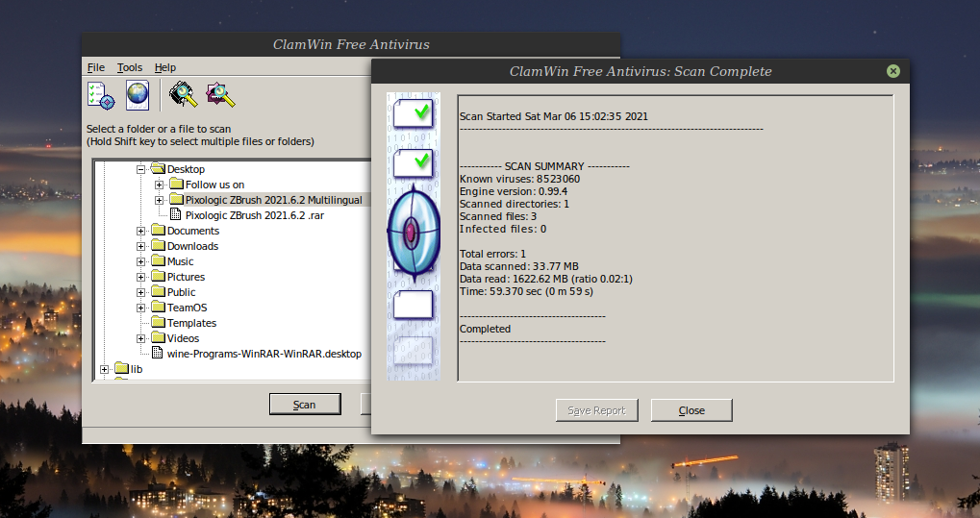Click the Engine version: 0.99.4 line
The width and height of the screenshot is (980, 518).
(x=514, y=191)
